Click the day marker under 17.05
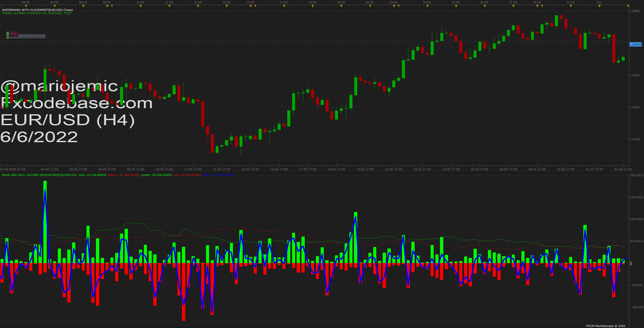The image size is (644, 328). 284,6
